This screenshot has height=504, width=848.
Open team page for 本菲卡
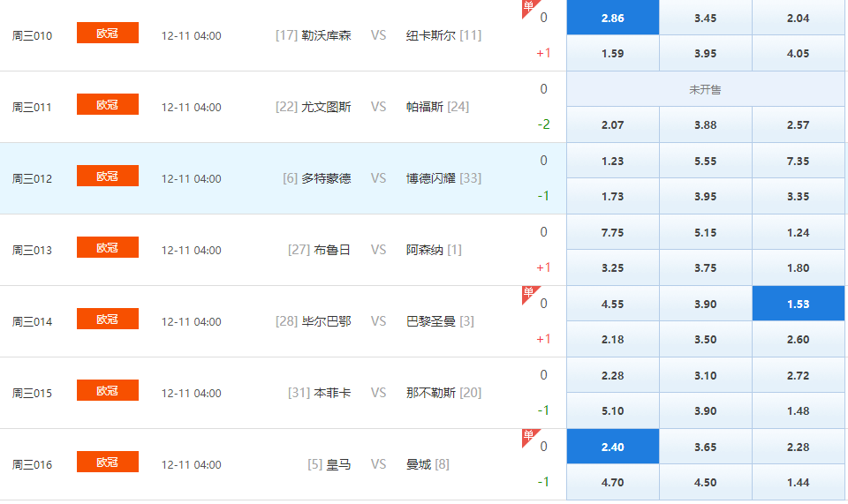click(332, 393)
